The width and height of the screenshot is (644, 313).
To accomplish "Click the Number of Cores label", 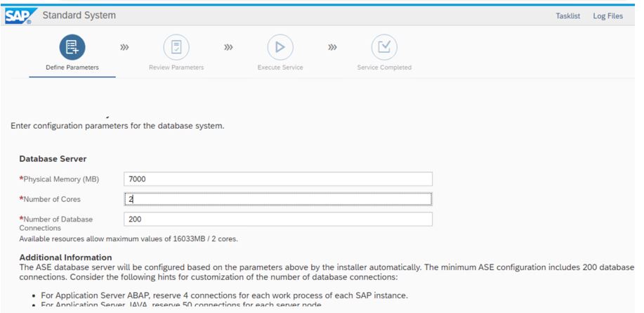I will pos(50,199).
